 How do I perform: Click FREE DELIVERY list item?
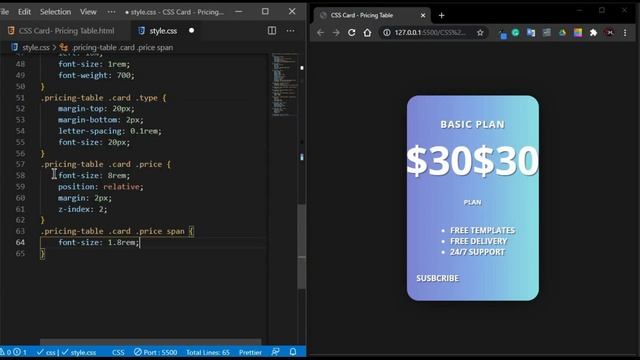478,241
